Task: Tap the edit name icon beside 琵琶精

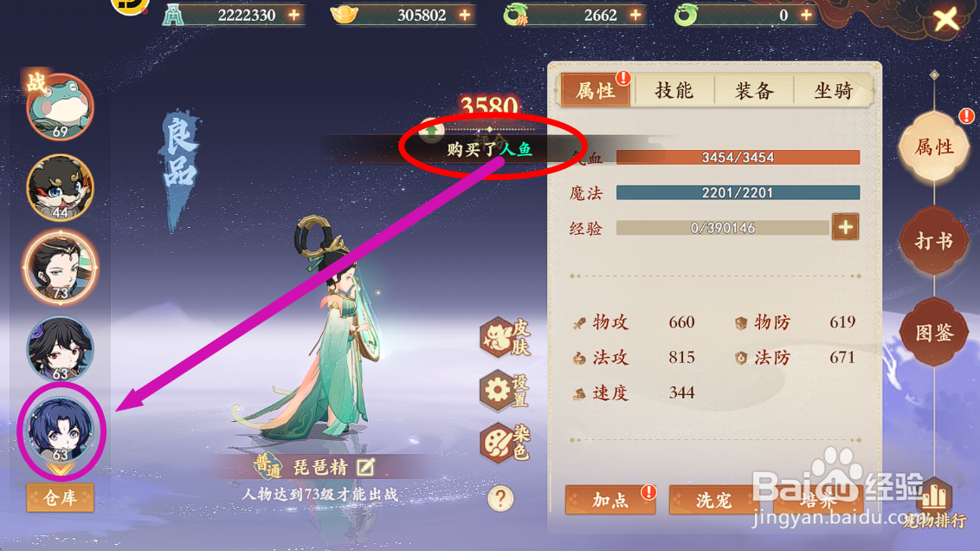Action: point(365,467)
